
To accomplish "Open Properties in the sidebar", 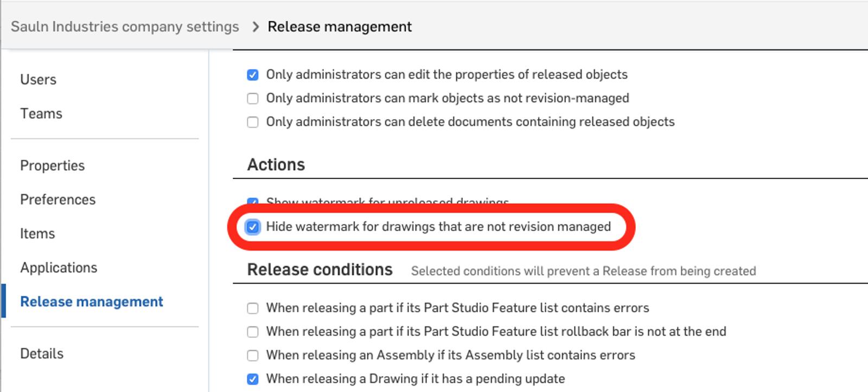I will point(53,166).
